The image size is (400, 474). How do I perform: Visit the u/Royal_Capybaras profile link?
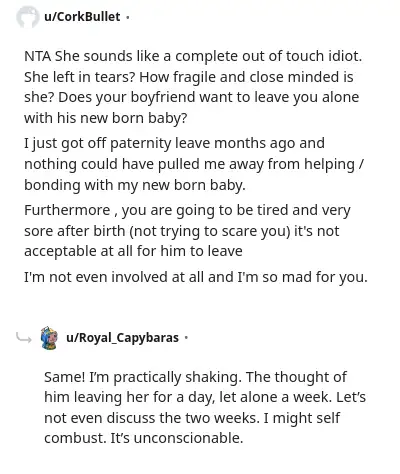122,338
